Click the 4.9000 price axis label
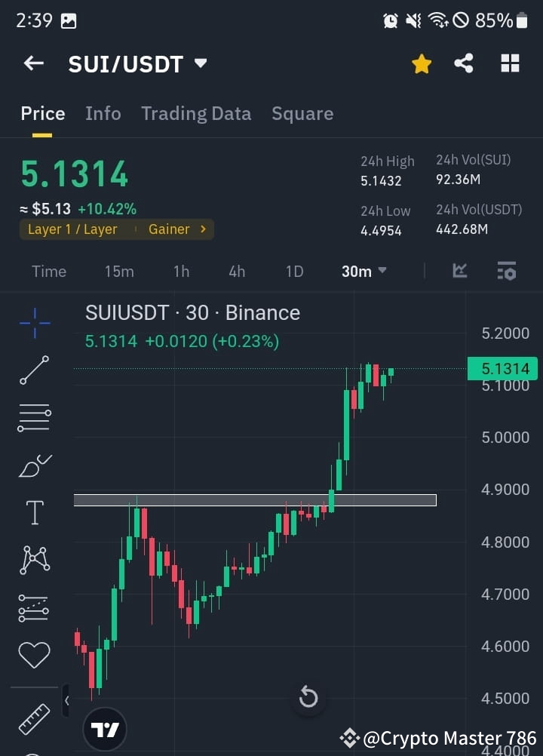Image resolution: width=543 pixels, height=756 pixels. [x=505, y=490]
